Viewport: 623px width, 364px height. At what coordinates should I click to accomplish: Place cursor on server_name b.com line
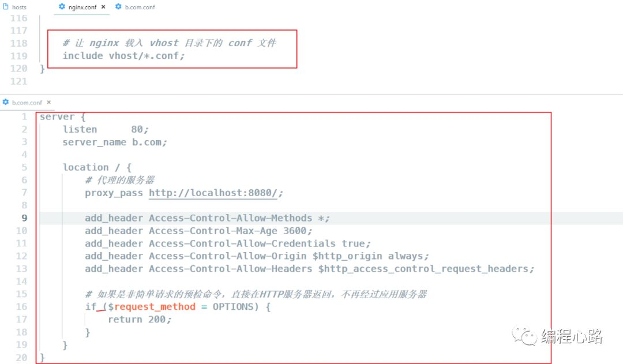114,142
